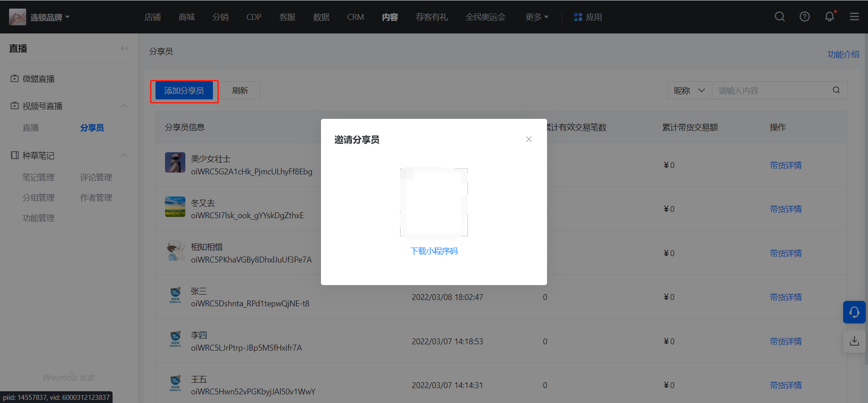The width and height of the screenshot is (868, 403).
Task: Click 累计带货交易额 column header
Action: pyautogui.click(x=690, y=127)
